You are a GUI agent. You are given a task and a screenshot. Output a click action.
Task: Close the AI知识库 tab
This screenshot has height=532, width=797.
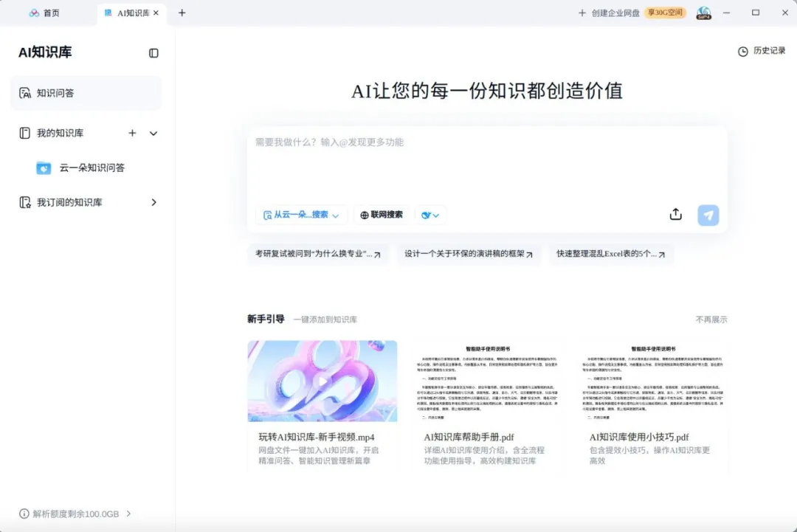coord(156,13)
